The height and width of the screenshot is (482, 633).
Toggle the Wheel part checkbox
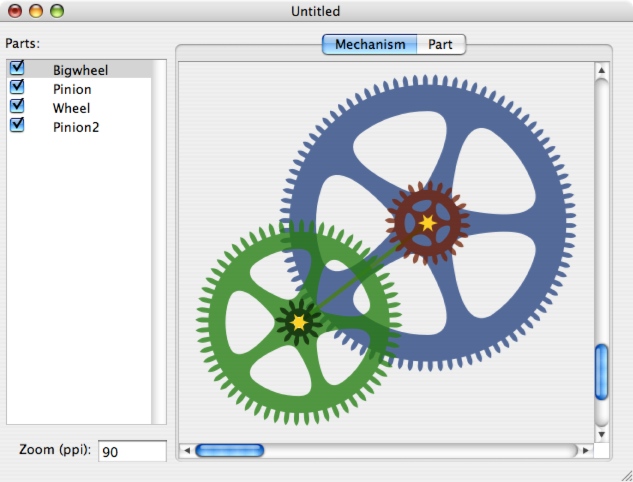(x=17, y=105)
